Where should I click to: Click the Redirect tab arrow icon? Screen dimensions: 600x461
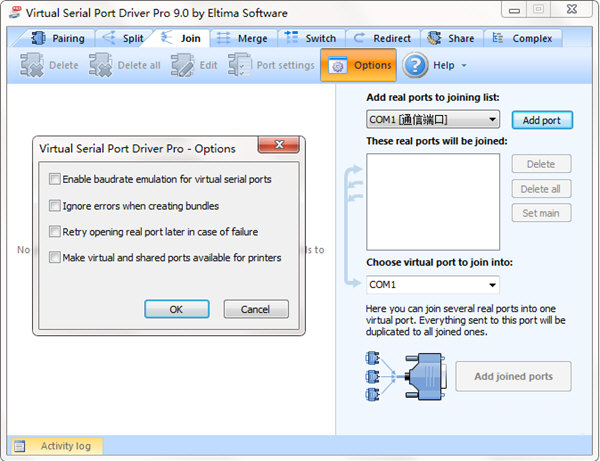[359, 37]
